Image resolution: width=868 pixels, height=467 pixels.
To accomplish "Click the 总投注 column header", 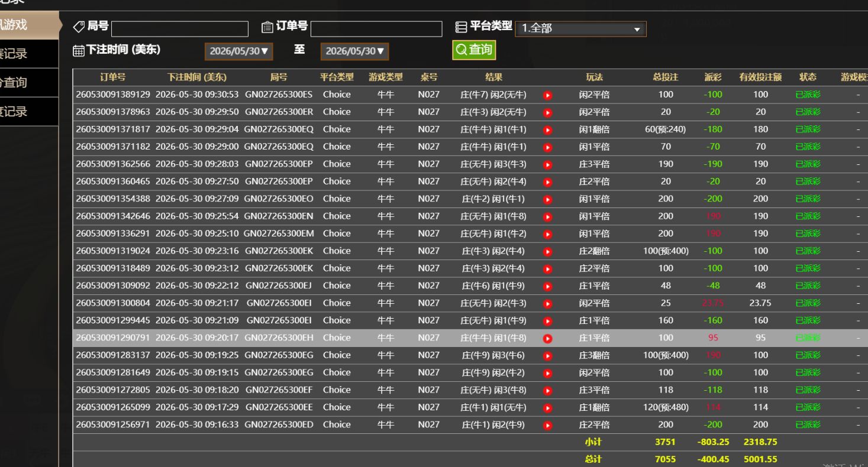I will tap(666, 77).
